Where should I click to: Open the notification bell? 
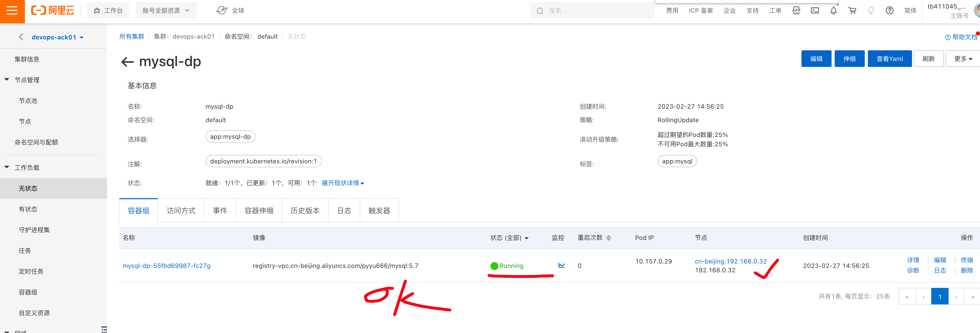click(833, 10)
